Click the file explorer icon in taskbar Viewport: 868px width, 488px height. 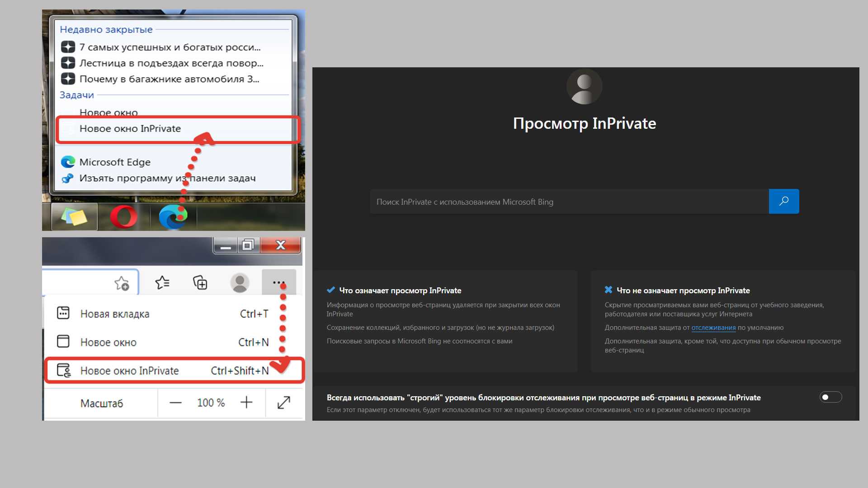tap(71, 216)
